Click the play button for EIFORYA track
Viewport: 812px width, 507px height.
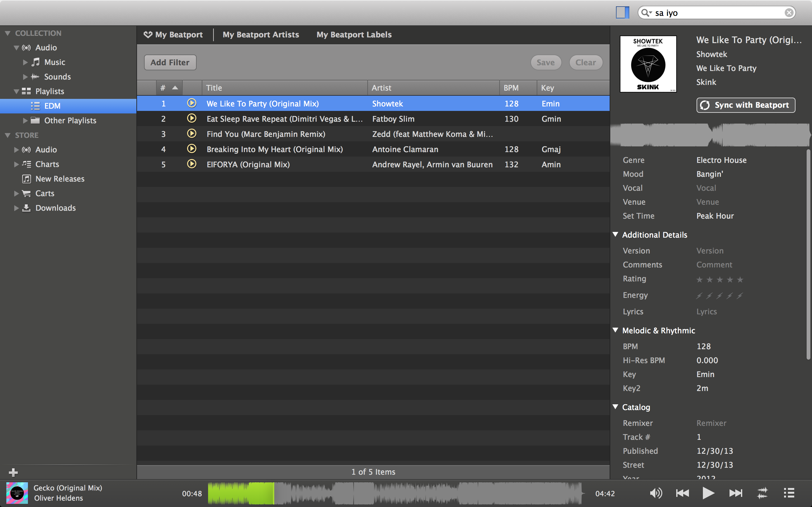point(191,164)
